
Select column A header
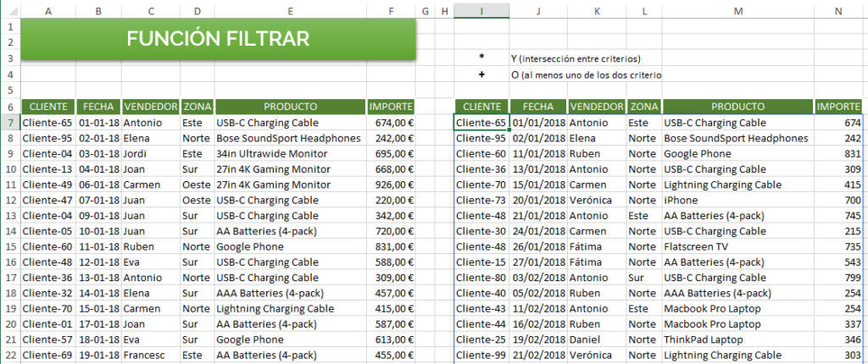pos(48,10)
